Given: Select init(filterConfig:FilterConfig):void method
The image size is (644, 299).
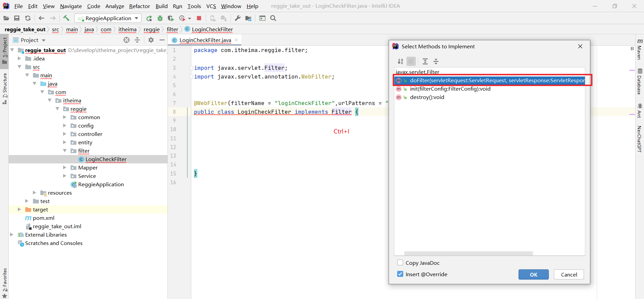Looking at the screenshot, I should [x=450, y=89].
